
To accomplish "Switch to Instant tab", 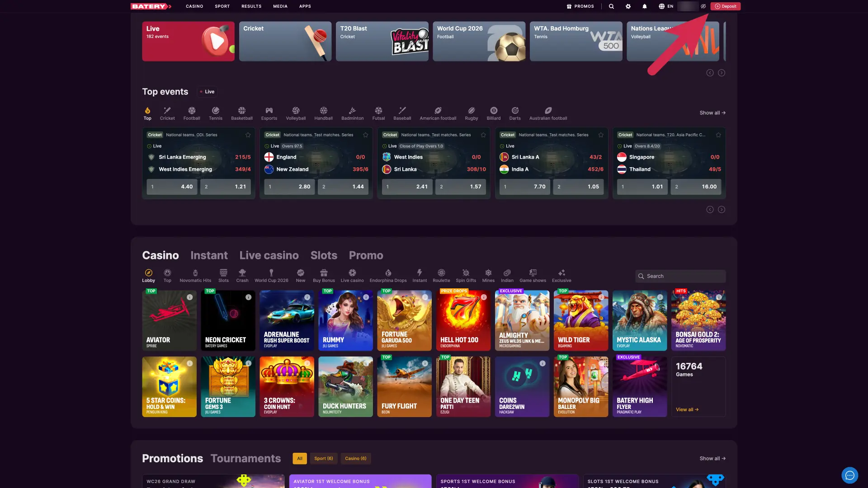I will (209, 255).
